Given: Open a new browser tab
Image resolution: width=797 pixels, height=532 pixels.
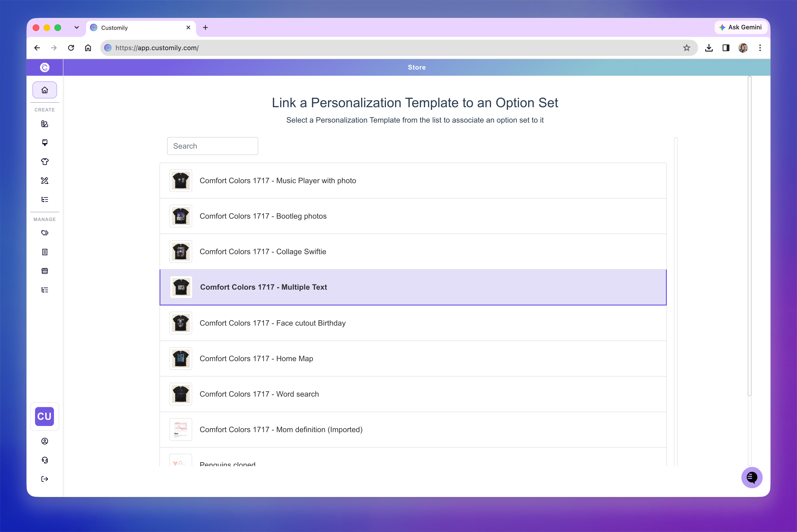Looking at the screenshot, I should 205,27.
